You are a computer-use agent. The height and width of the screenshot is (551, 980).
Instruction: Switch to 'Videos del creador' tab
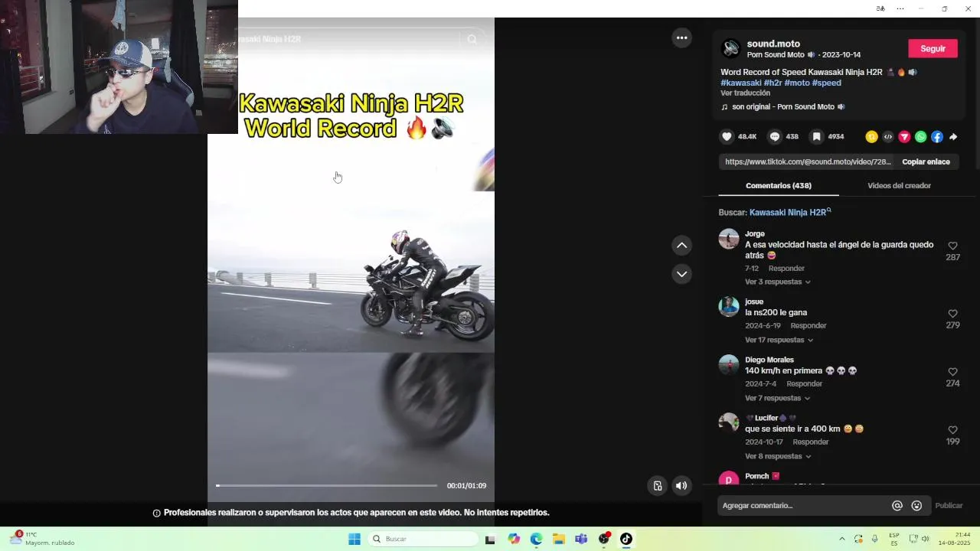[x=899, y=185]
